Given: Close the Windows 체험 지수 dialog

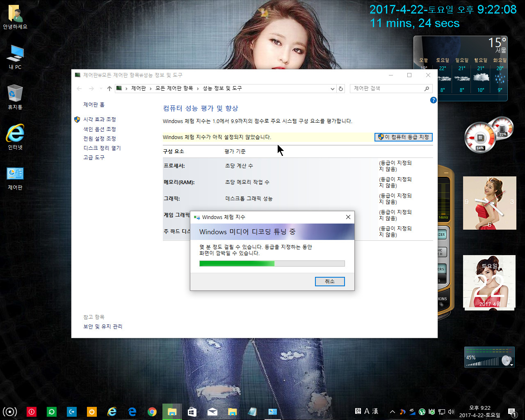Looking at the screenshot, I should [348, 217].
